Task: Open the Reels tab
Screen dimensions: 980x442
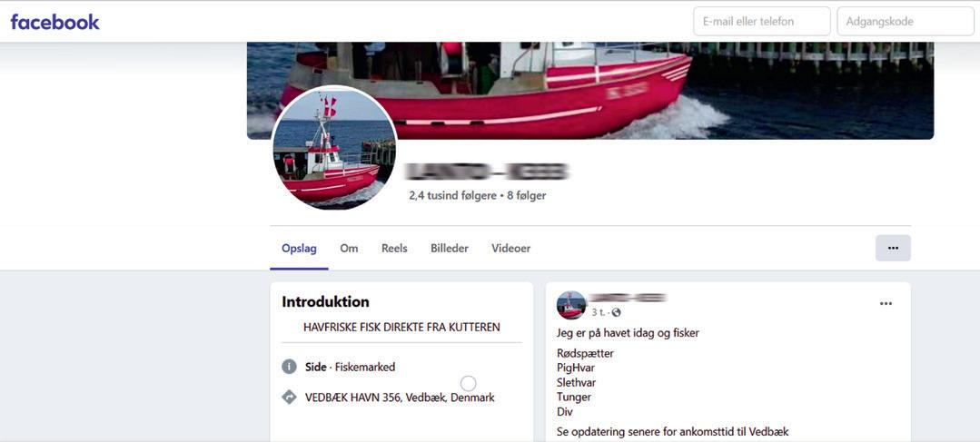Action: 394,249
